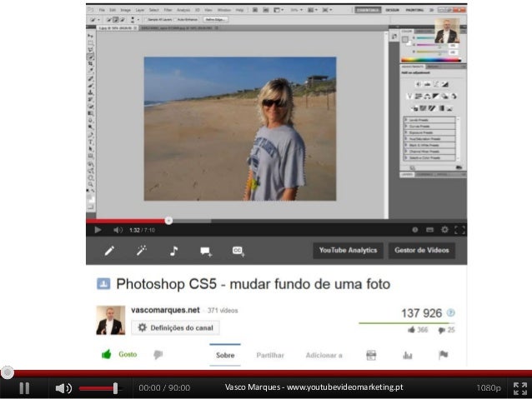Open the Watch Later clock icon in YouTube player
Screen dimensions: 532x399
click(414, 230)
